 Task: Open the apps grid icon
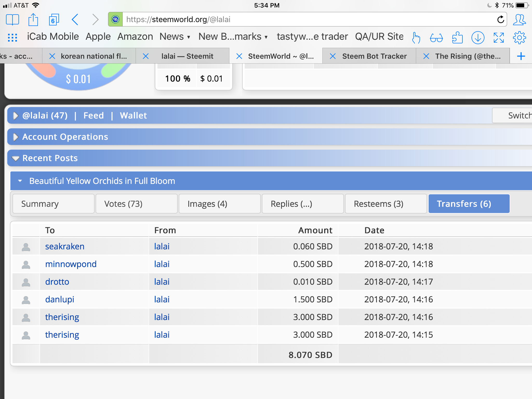click(12, 37)
